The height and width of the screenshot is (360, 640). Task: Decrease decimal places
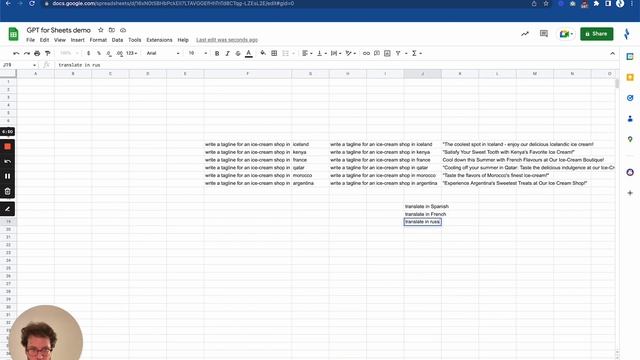coord(109,53)
